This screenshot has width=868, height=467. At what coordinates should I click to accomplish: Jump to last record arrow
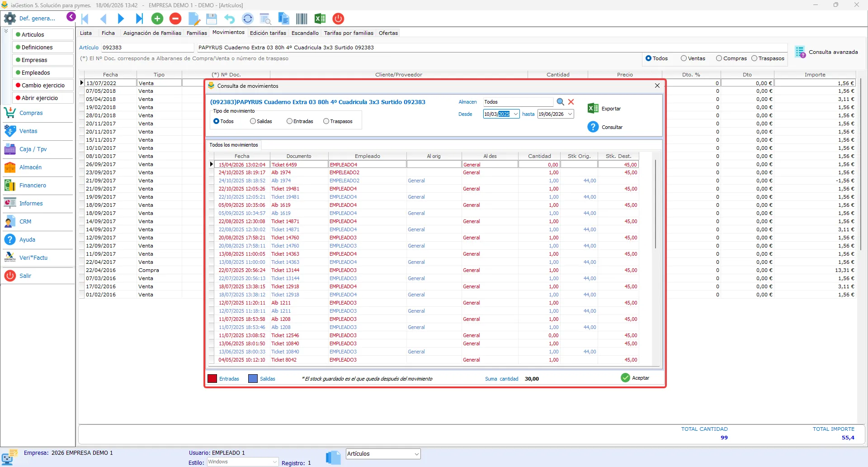(x=139, y=19)
